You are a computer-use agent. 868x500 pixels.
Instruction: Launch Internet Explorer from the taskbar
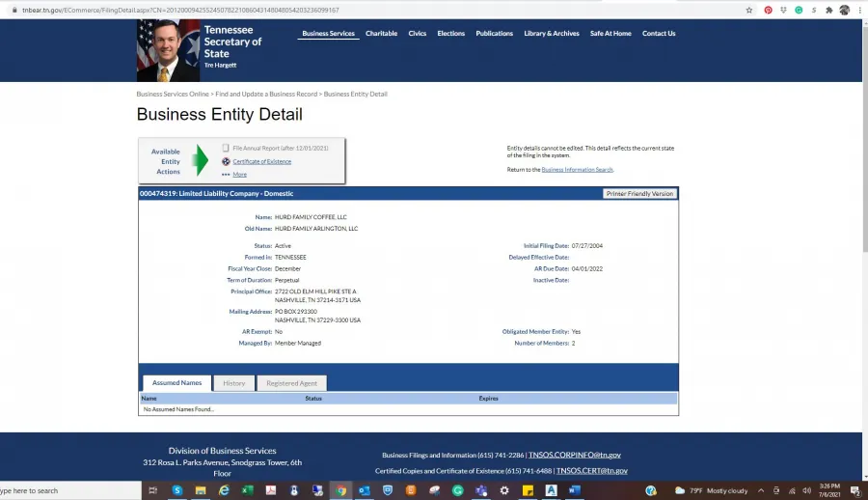pyautogui.click(x=224, y=490)
